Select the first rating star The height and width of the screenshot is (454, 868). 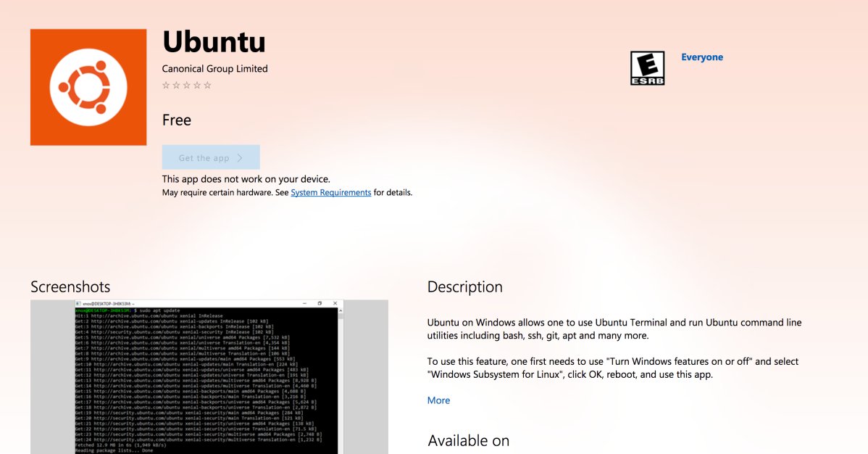[x=165, y=85]
